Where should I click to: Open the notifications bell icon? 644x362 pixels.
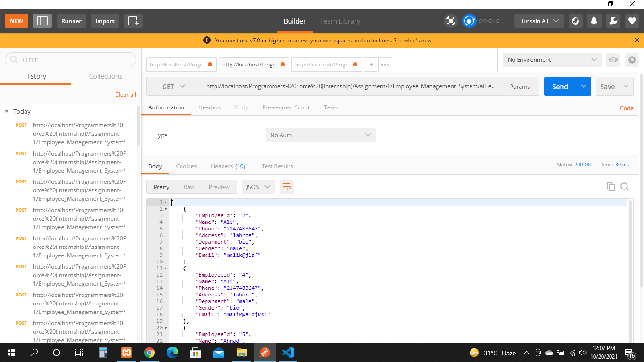click(x=594, y=21)
